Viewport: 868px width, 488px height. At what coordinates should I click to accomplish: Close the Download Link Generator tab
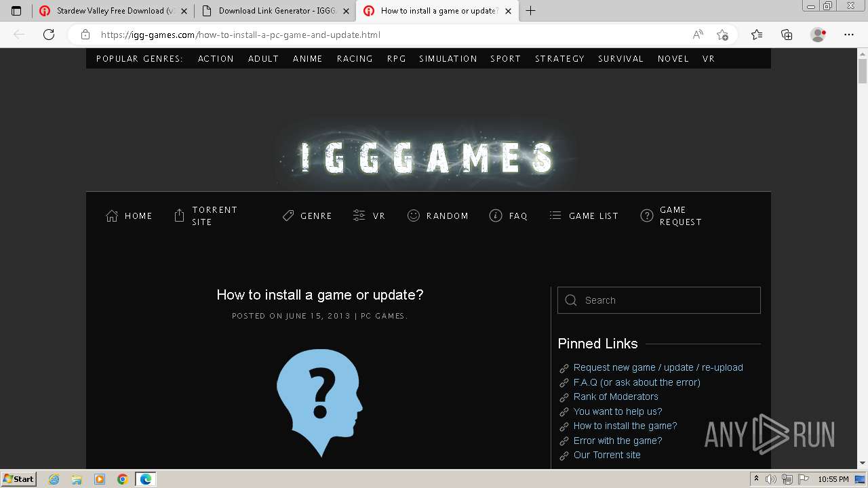[346, 11]
